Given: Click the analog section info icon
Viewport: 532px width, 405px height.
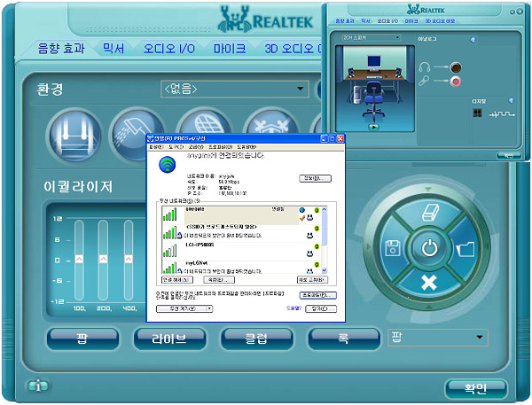Looking at the screenshot, I should tap(473, 40).
